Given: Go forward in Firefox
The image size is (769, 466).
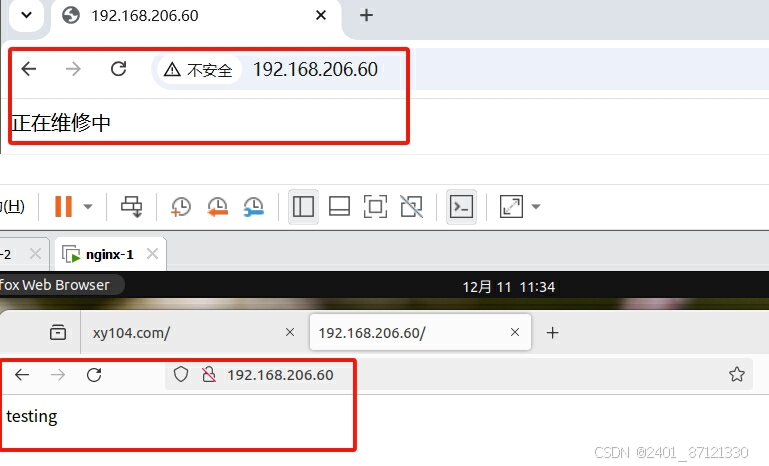Looking at the screenshot, I should click(58, 375).
